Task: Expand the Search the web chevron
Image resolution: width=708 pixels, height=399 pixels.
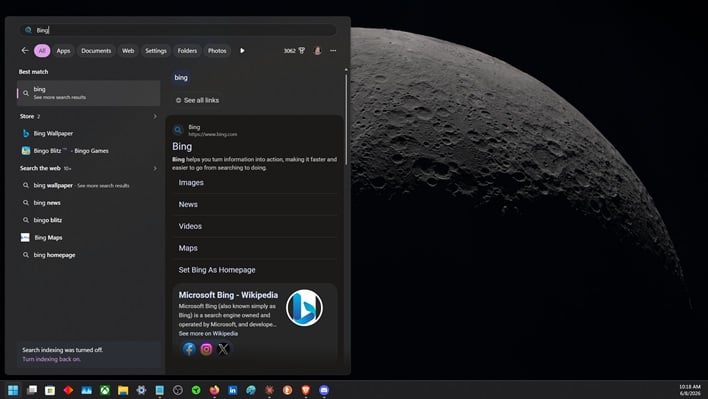Action: (x=155, y=168)
